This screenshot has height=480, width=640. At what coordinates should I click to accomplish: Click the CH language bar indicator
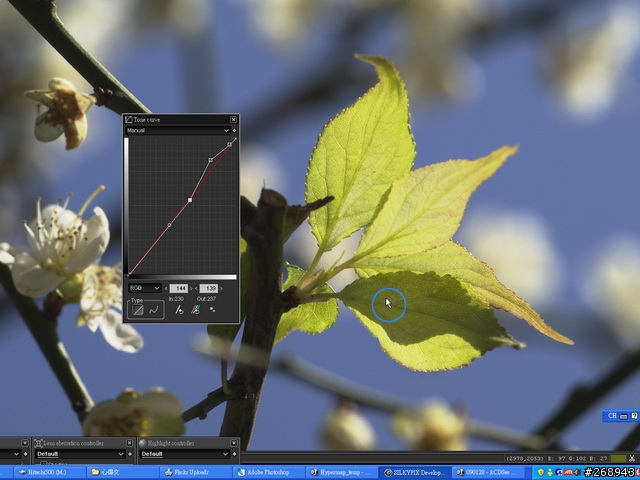pos(612,416)
